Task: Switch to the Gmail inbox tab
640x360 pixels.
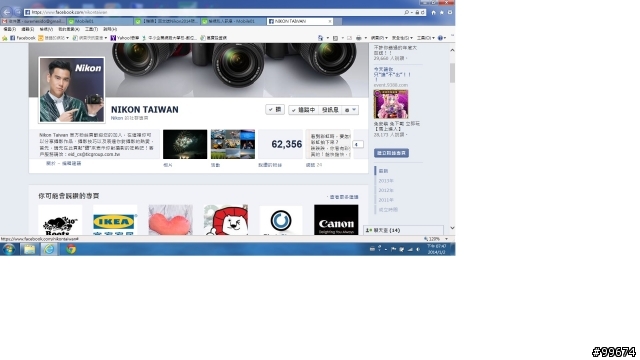Action: click(x=33, y=21)
